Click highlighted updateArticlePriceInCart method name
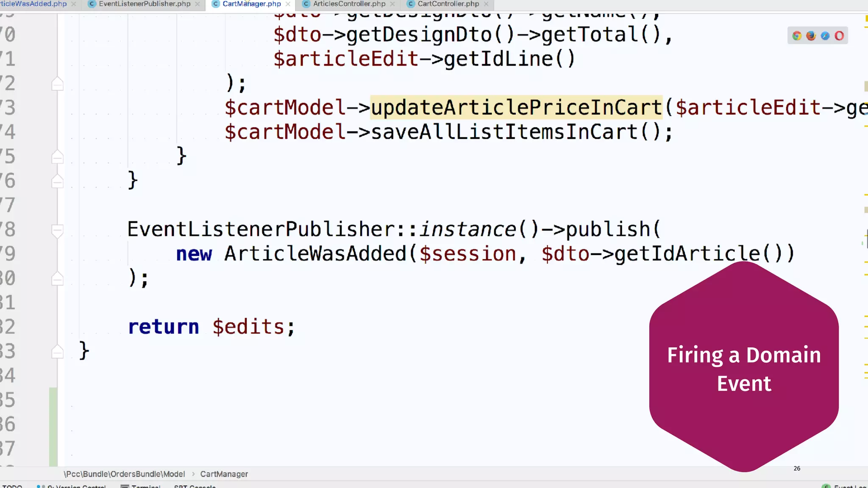This screenshot has width=868, height=488. click(516, 108)
